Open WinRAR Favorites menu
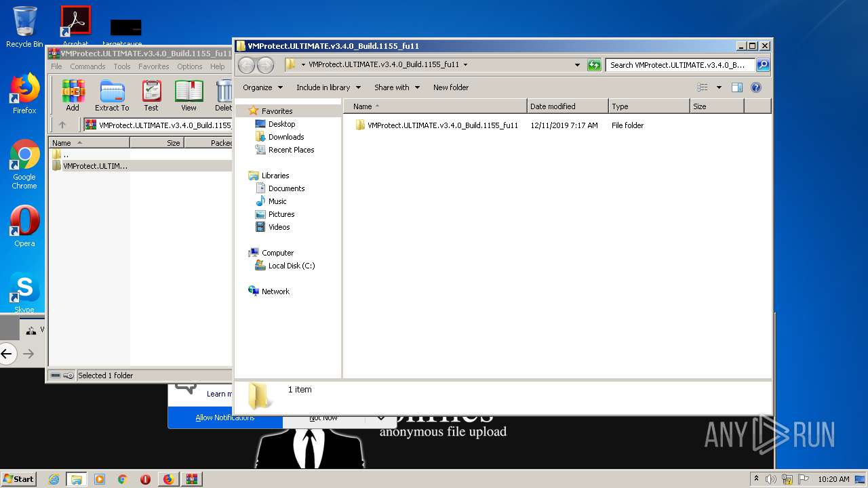 [154, 66]
